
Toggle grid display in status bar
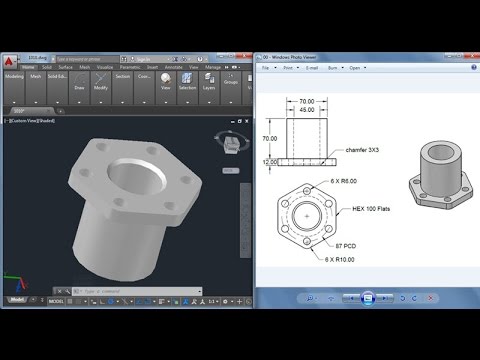(70, 302)
